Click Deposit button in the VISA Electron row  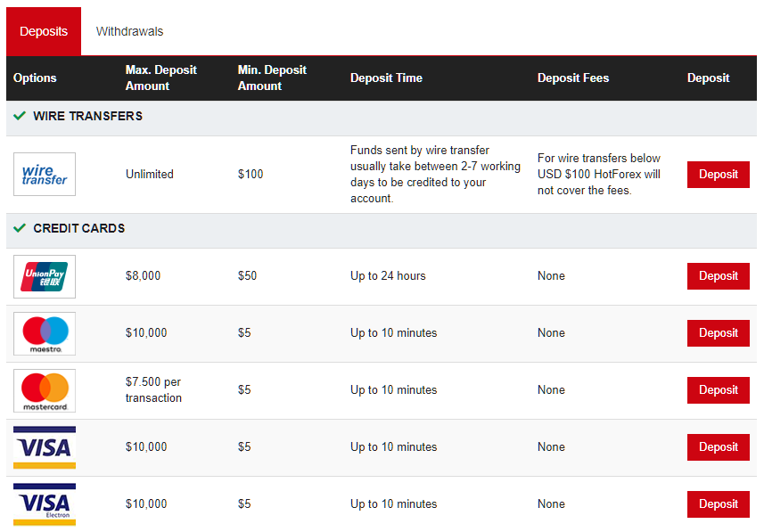pyautogui.click(x=719, y=504)
